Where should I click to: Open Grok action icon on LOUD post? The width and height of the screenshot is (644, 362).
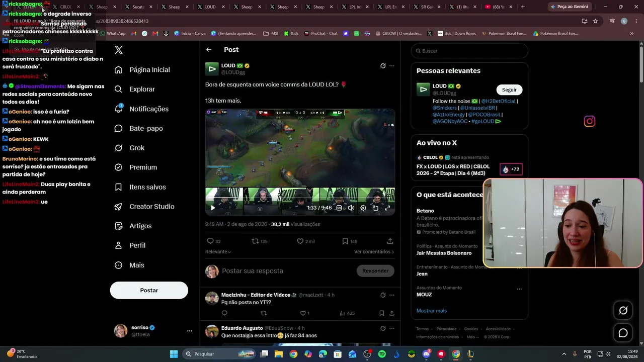383,66
